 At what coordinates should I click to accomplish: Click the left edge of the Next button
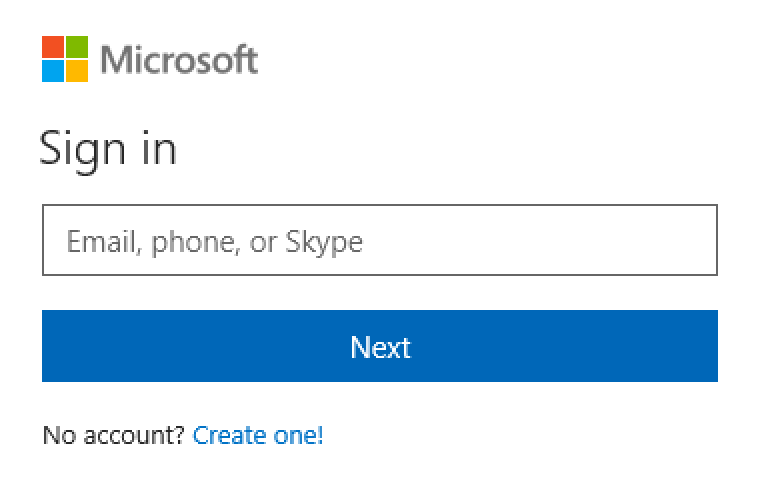pyautogui.click(x=50, y=346)
